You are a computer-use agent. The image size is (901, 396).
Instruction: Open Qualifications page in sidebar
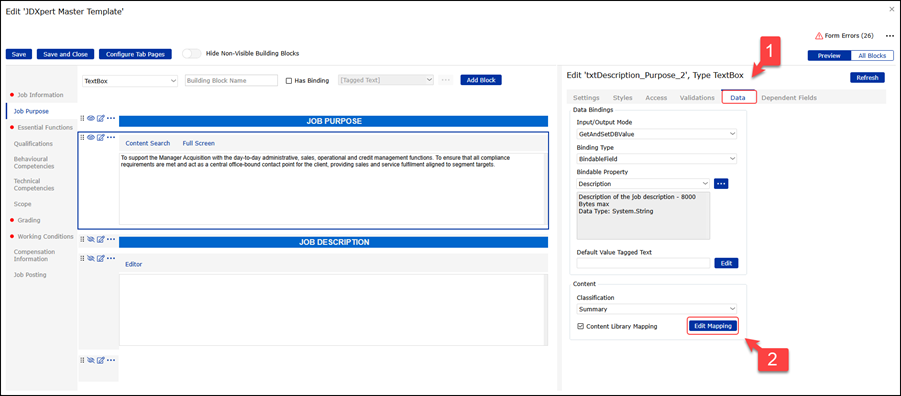(x=33, y=144)
